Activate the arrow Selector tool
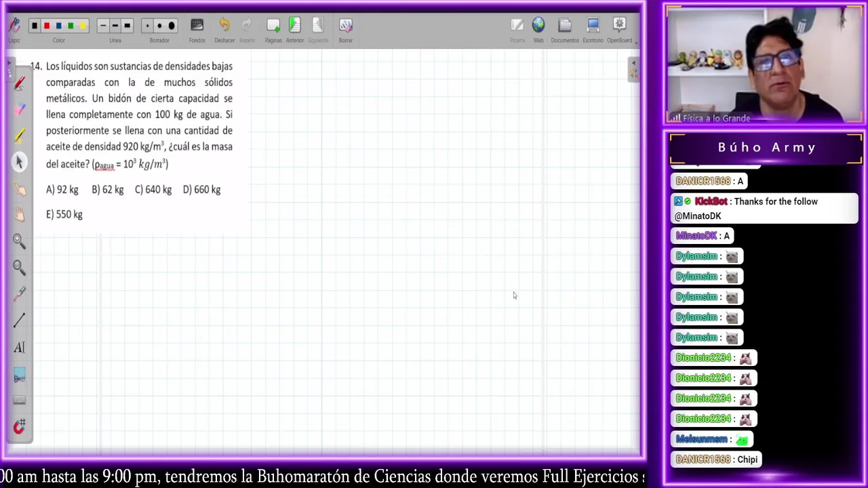868x488 pixels. coord(19,161)
